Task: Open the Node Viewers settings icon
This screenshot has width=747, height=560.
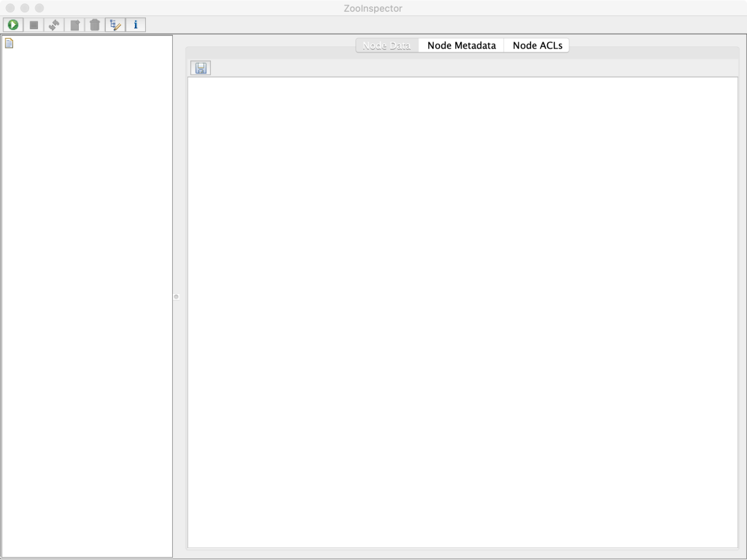Action: click(x=116, y=25)
